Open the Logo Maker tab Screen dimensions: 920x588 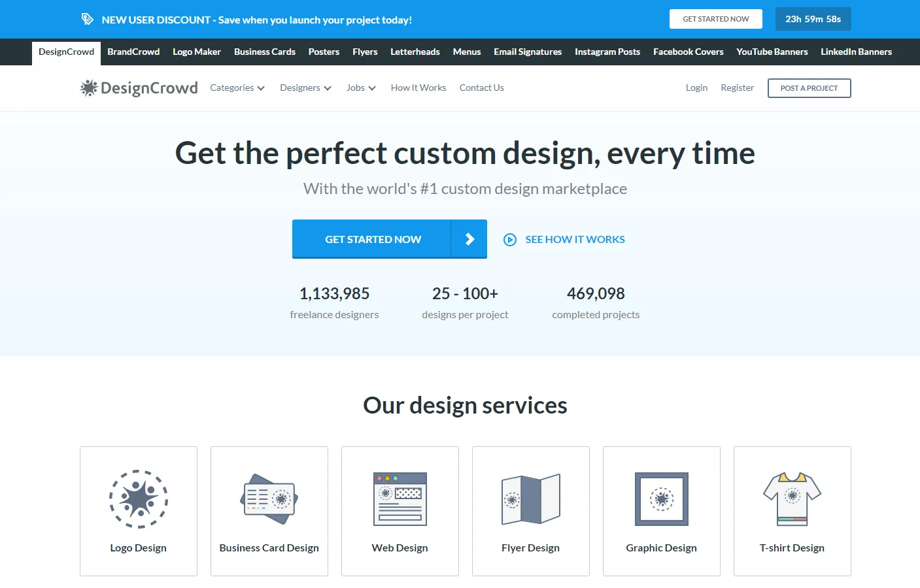coord(197,52)
